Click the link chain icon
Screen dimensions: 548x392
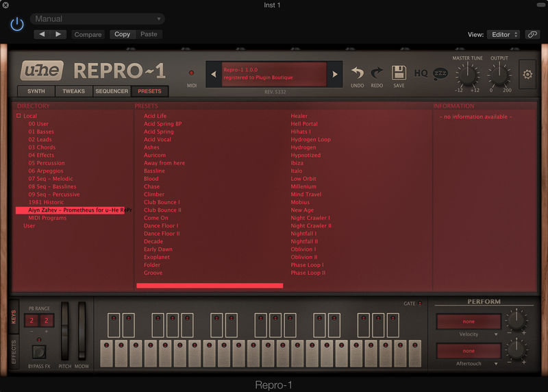pyautogui.click(x=532, y=34)
